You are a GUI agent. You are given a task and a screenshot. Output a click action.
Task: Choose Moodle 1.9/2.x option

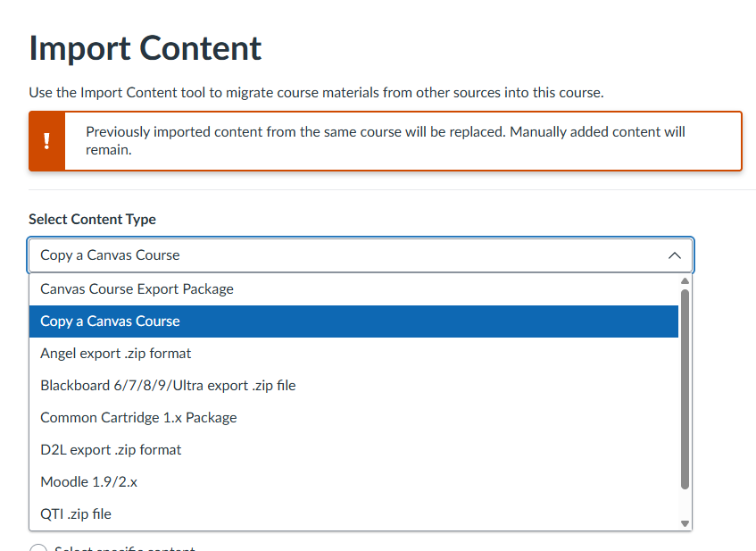point(353,481)
